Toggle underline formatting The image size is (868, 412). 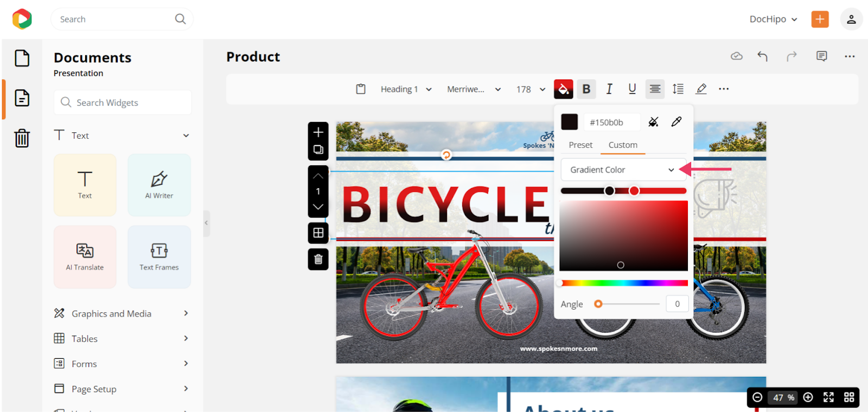point(632,89)
